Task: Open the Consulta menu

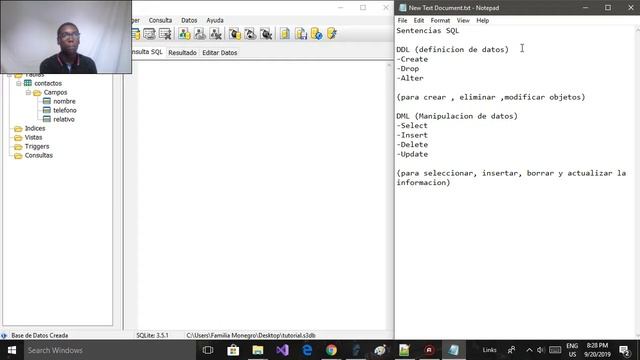Action: [160, 20]
